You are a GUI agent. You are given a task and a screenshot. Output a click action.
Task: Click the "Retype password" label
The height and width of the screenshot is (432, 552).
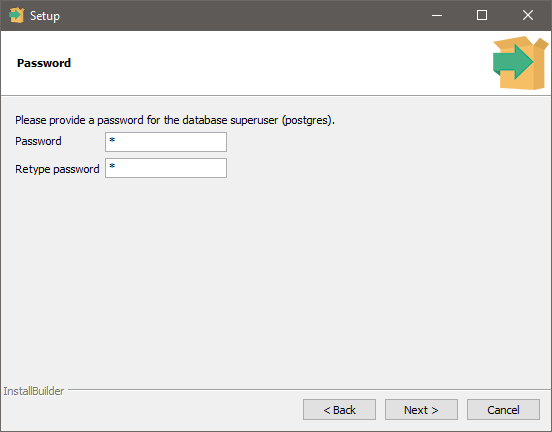click(57, 169)
